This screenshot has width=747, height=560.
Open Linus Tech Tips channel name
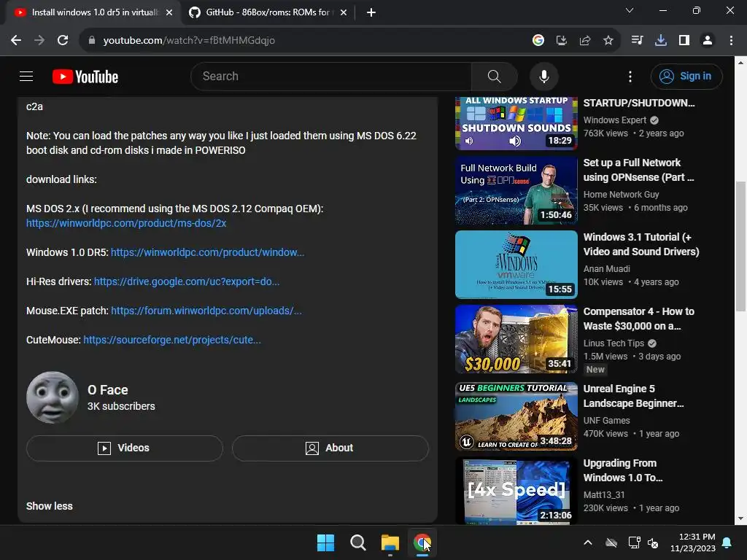(x=614, y=343)
